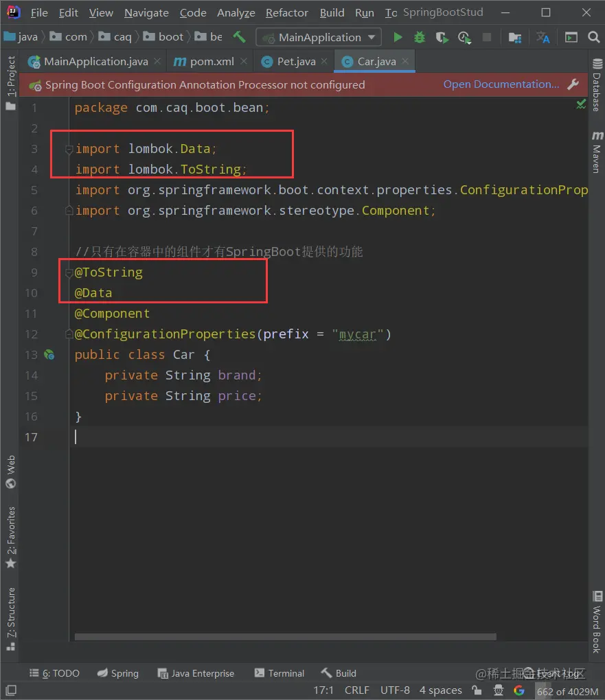
Task: Open the Refactor menu
Action: tap(287, 13)
